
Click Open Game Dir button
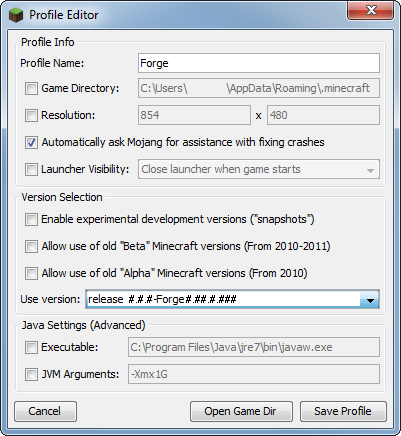click(241, 411)
